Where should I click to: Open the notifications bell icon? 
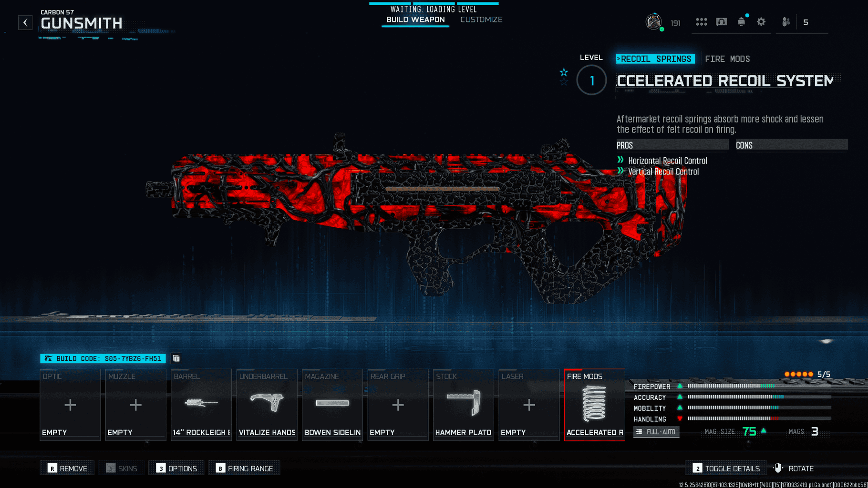[741, 22]
